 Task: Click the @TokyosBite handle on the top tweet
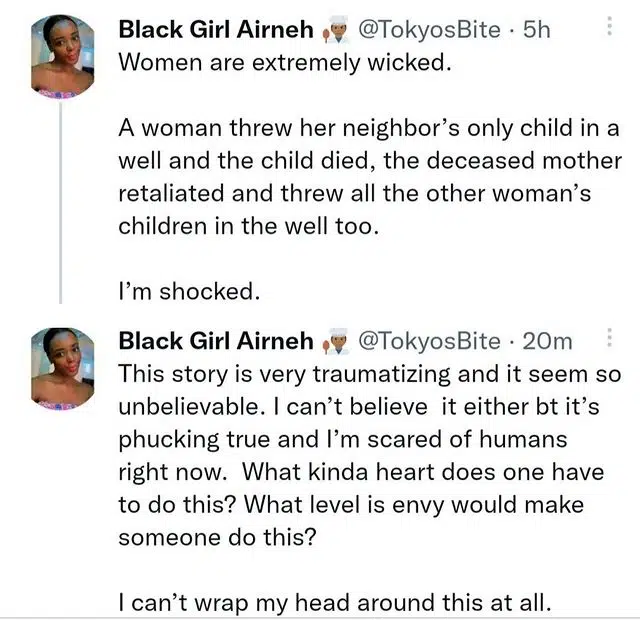[x=428, y=30]
